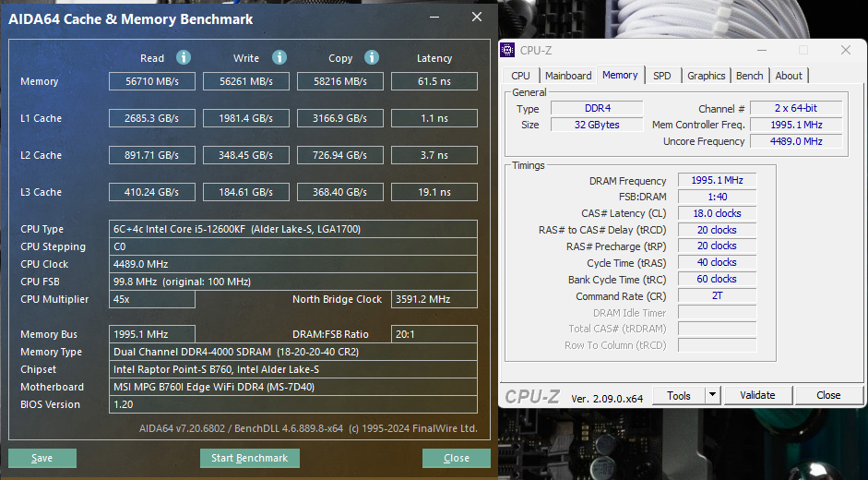This screenshot has height=480, width=868.
Task: Click the FSB:DRAM value 1:40
Action: 717,197
